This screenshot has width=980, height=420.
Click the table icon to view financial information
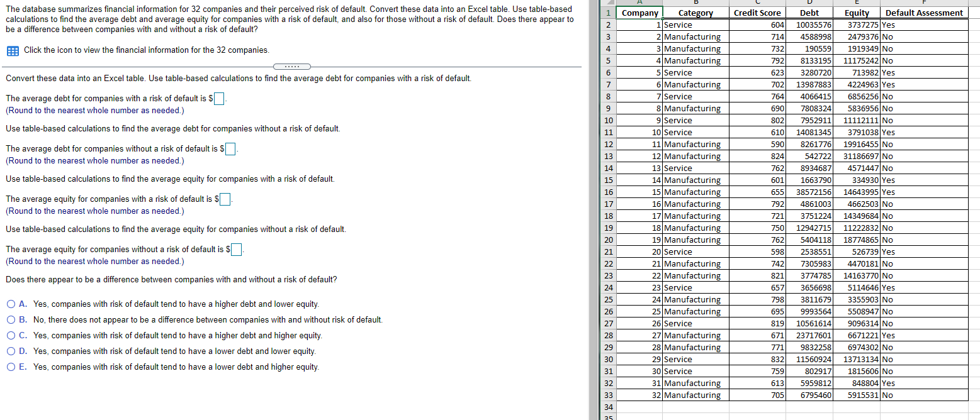pyautogui.click(x=12, y=50)
